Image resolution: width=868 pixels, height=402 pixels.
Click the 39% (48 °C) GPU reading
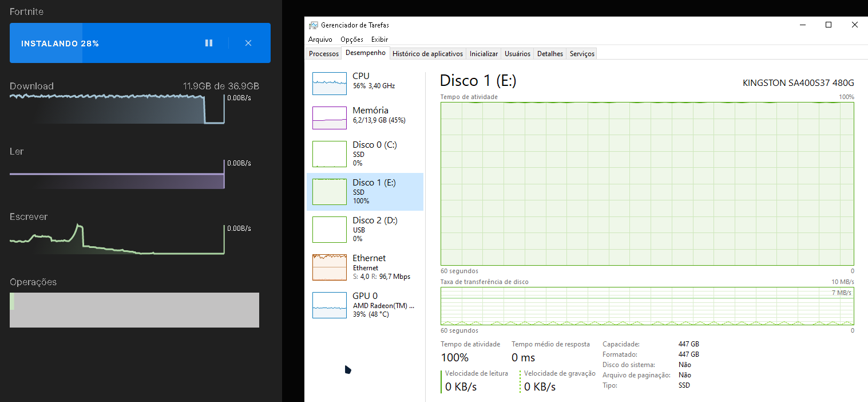click(x=372, y=314)
